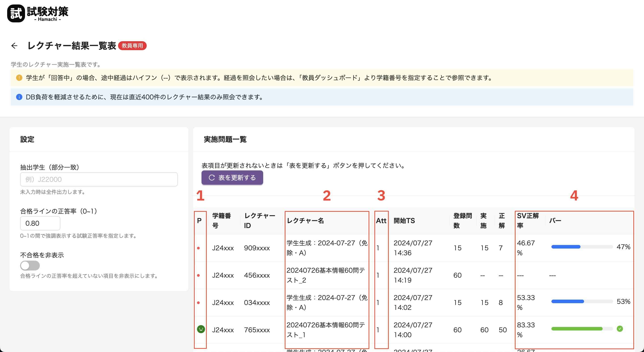
Task: Click the SV正解率 column header
Action: coord(527,221)
